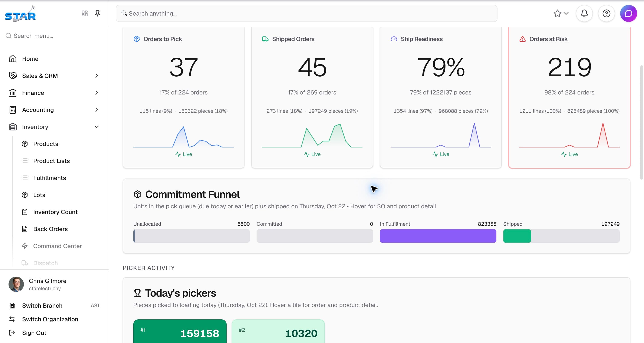Expand the Accounting menu chevron
This screenshot has width=644, height=343.
click(x=97, y=110)
